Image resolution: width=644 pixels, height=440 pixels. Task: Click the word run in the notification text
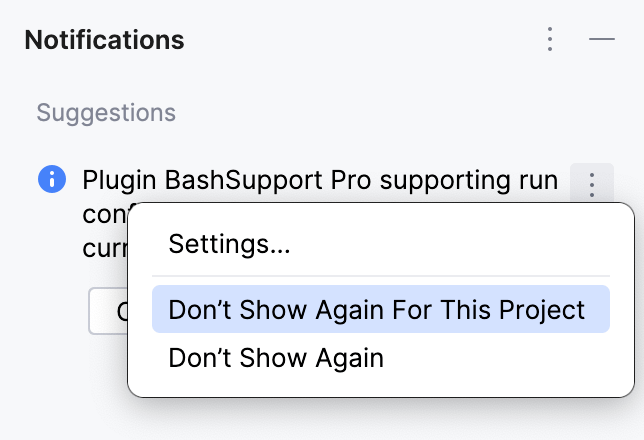click(538, 181)
